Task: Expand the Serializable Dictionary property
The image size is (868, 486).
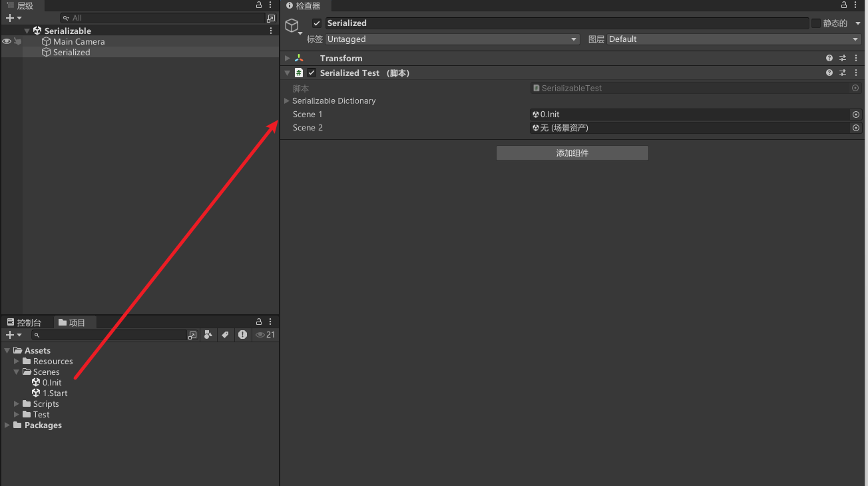Action: 287,101
